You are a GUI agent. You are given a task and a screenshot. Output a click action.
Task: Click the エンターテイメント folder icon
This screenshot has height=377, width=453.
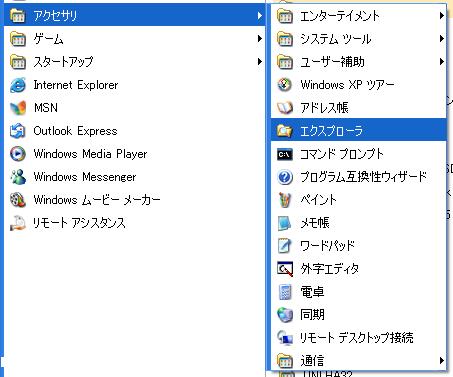[285, 16]
